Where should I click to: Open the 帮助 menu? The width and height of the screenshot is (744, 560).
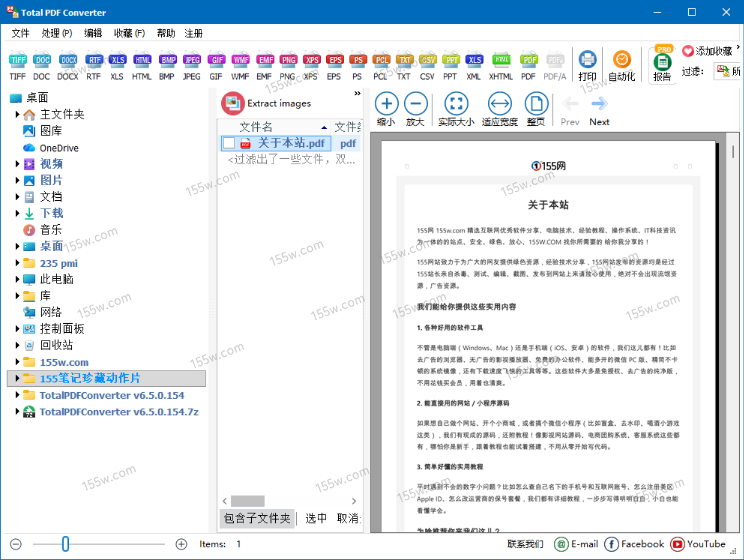[166, 33]
